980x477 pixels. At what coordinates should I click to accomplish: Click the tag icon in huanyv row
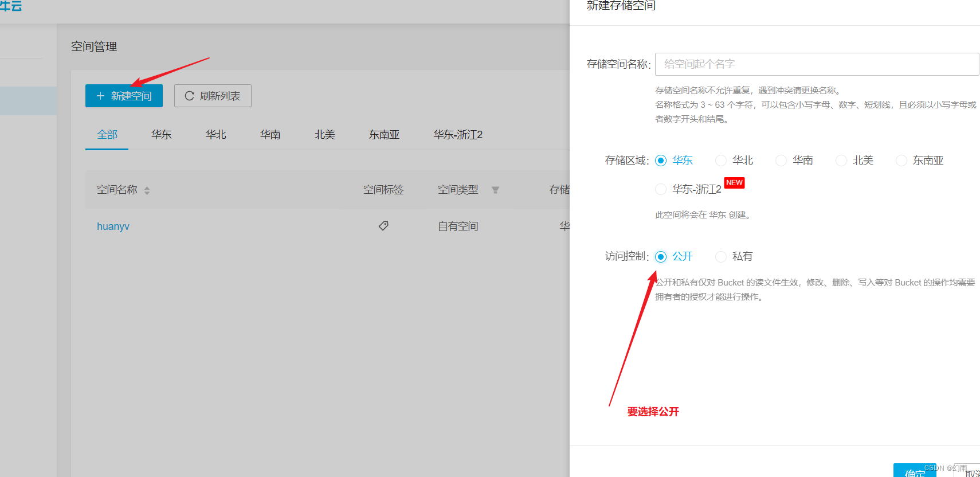383,226
